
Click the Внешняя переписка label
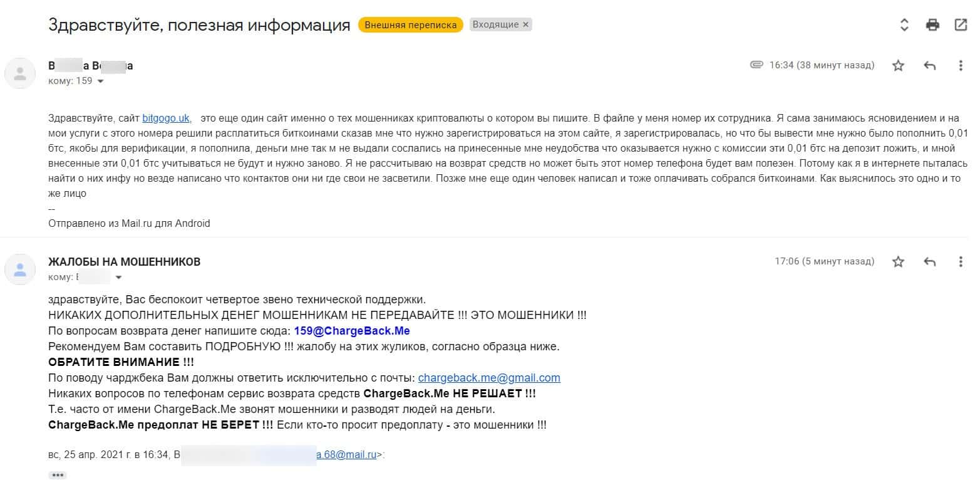coord(411,25)
